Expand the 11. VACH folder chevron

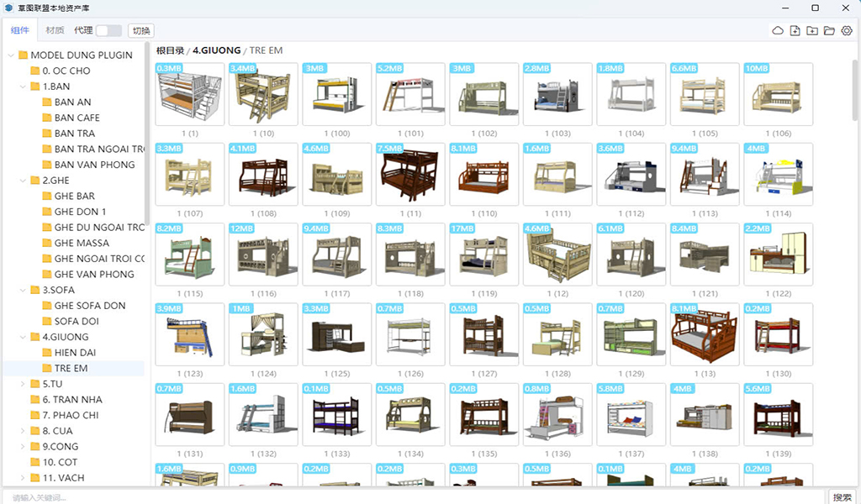click(x=23, y=478)
